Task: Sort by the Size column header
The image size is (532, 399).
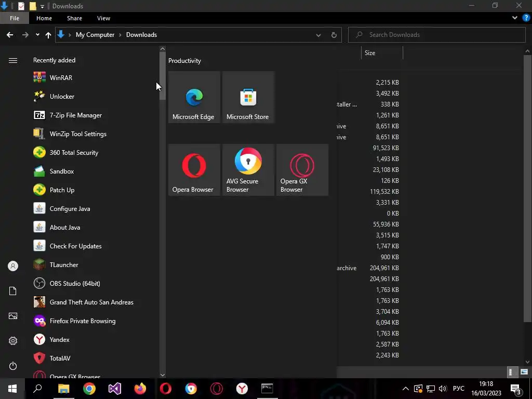Action: click(382, 53)
